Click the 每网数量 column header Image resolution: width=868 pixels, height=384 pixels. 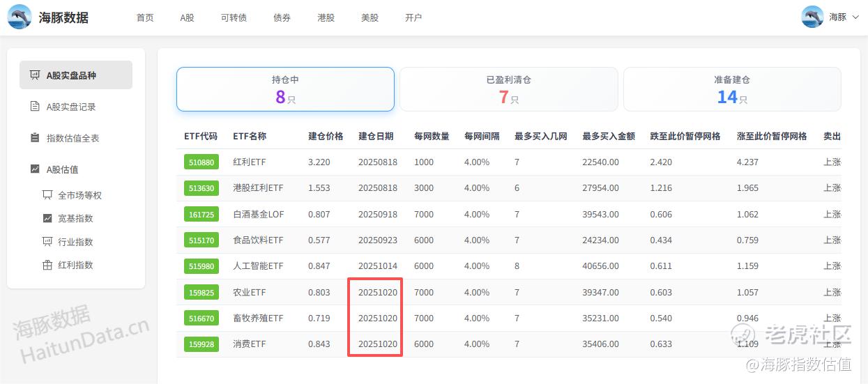coord(432,137)
